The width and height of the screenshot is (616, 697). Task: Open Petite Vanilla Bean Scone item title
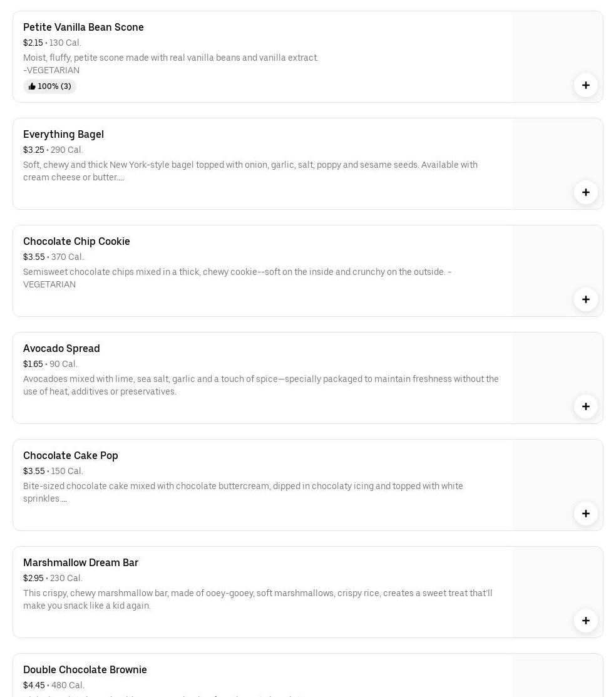(x=83, y=27)
